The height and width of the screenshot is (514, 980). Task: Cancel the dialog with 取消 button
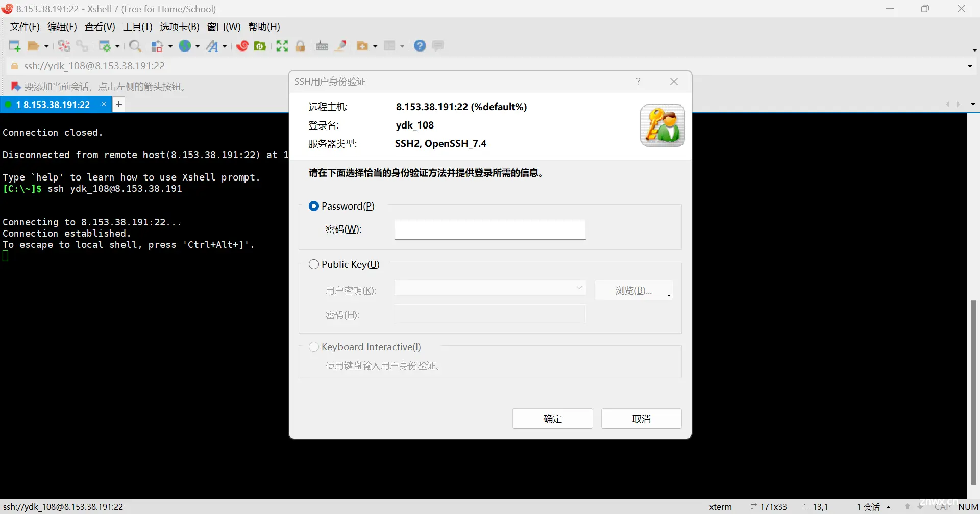pos(642,419)
